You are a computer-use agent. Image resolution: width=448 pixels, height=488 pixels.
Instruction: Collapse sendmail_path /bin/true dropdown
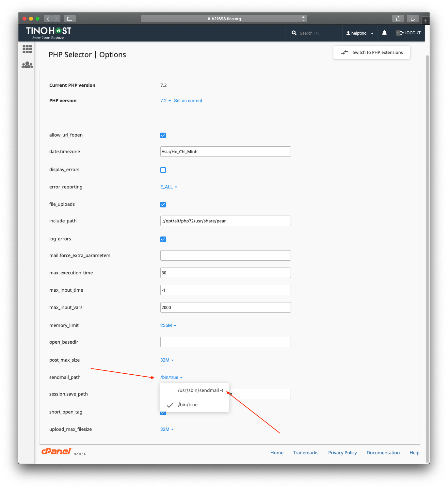171,377
